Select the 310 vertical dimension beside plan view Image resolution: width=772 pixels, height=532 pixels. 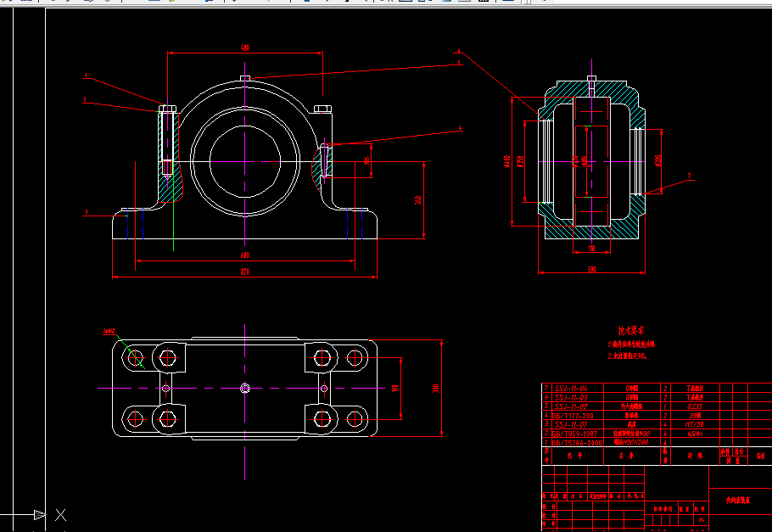[x=436, y=388]
